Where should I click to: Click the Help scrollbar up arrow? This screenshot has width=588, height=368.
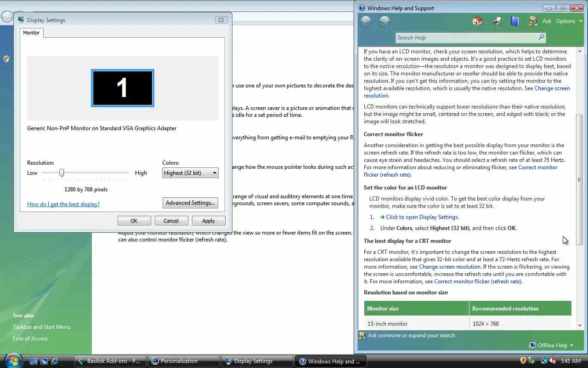pos(579,51)
